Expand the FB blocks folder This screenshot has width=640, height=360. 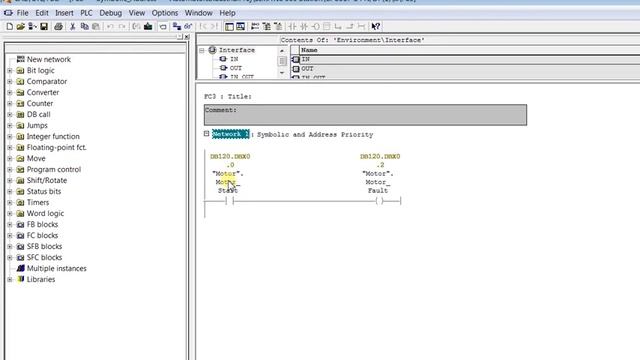[10, 224]
